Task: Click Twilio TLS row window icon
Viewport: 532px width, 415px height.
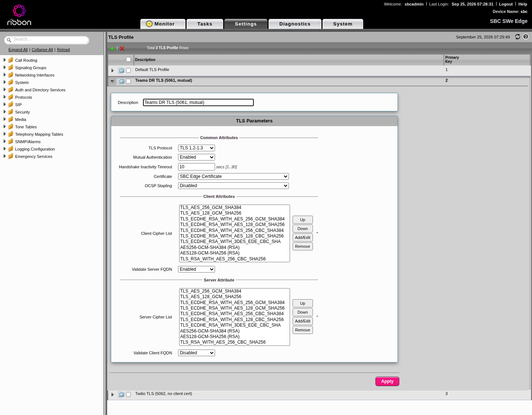Action: coord(121,395)
